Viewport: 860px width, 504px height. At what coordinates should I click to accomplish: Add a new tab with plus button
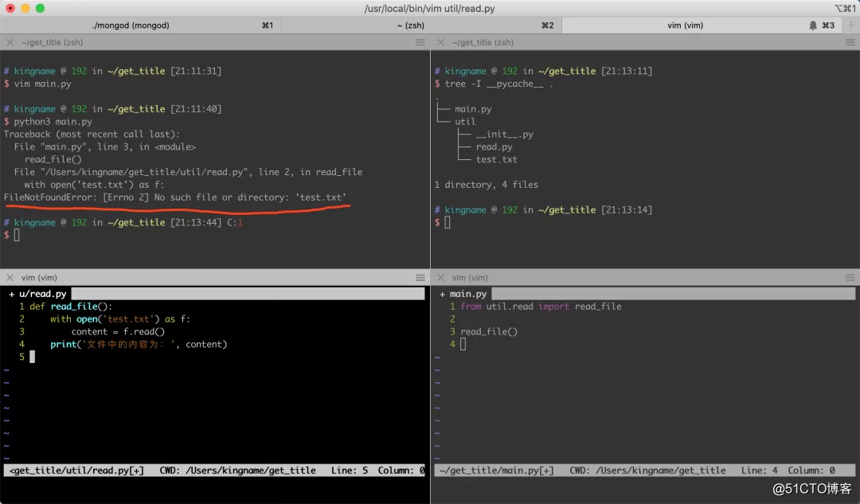click(x=851, y=25)
